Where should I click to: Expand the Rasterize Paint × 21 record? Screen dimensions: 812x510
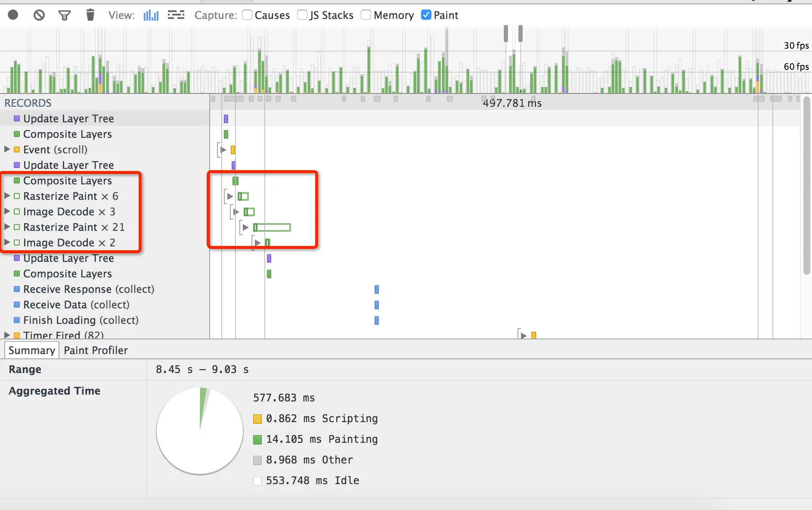7,227
